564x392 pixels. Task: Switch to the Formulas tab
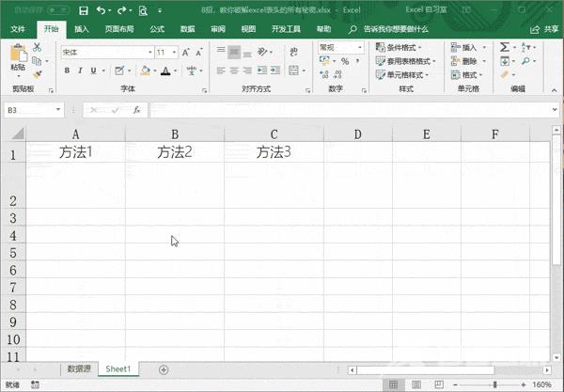[157, 29]
